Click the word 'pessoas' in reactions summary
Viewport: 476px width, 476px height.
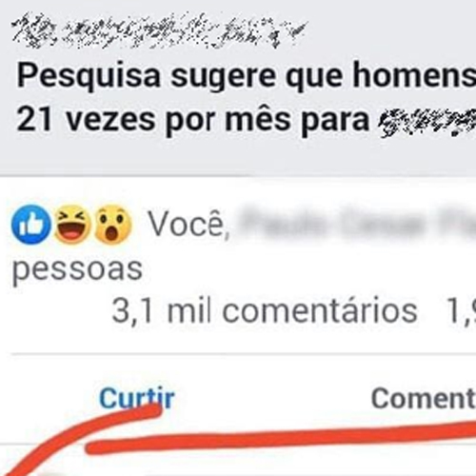point(77,269)
